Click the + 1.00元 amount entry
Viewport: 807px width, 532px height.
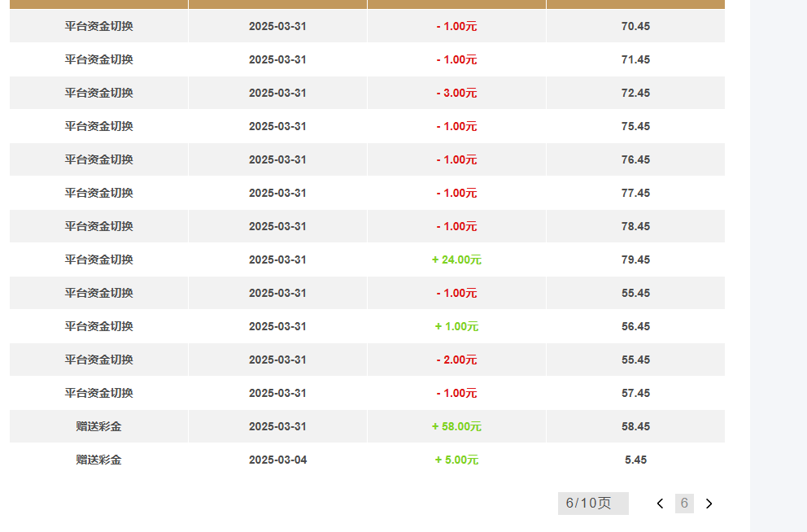[456, 326]
